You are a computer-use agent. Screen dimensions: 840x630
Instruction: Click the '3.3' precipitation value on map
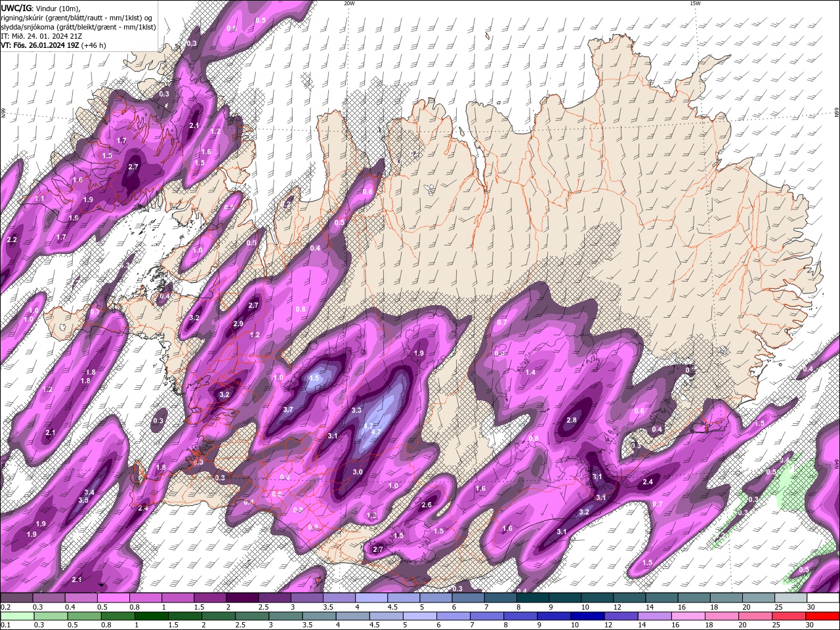click(356, 409)
